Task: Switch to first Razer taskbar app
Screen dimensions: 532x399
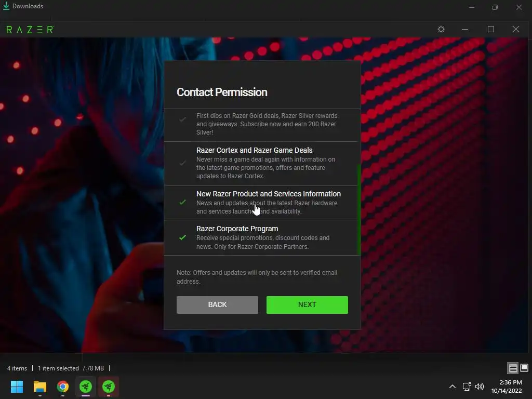Action: pyautogui.click(x=86, y=387)
